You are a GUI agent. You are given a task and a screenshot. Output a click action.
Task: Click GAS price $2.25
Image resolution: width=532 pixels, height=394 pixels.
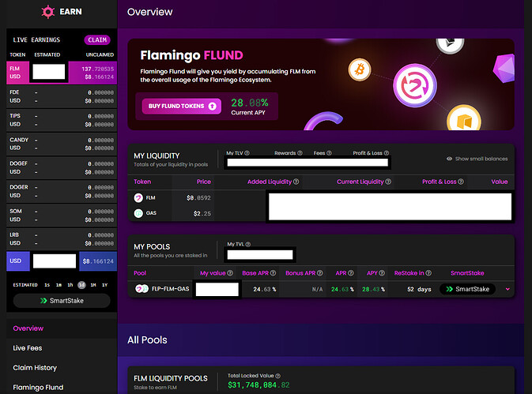pos(202,213)
